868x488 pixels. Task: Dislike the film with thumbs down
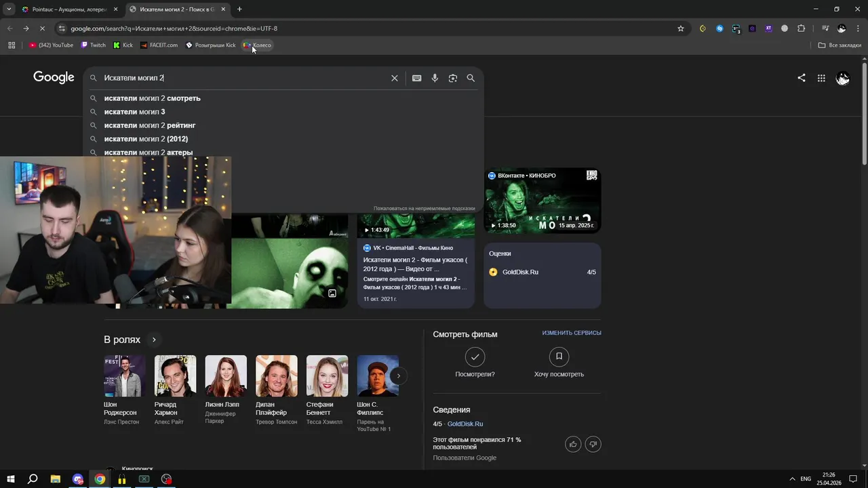pos(593,444)
